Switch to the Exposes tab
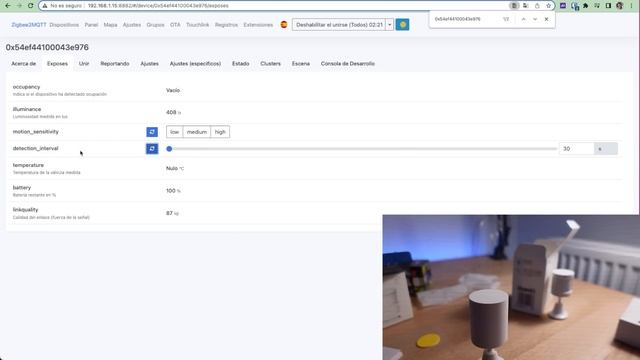 pyautogui.click(x=58, y=64)
